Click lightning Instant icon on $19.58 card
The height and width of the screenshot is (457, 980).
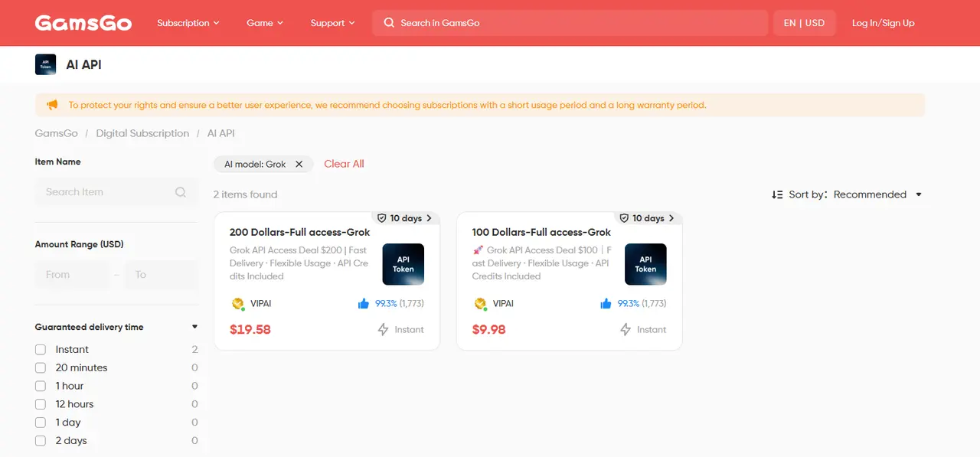coord(384,330)
